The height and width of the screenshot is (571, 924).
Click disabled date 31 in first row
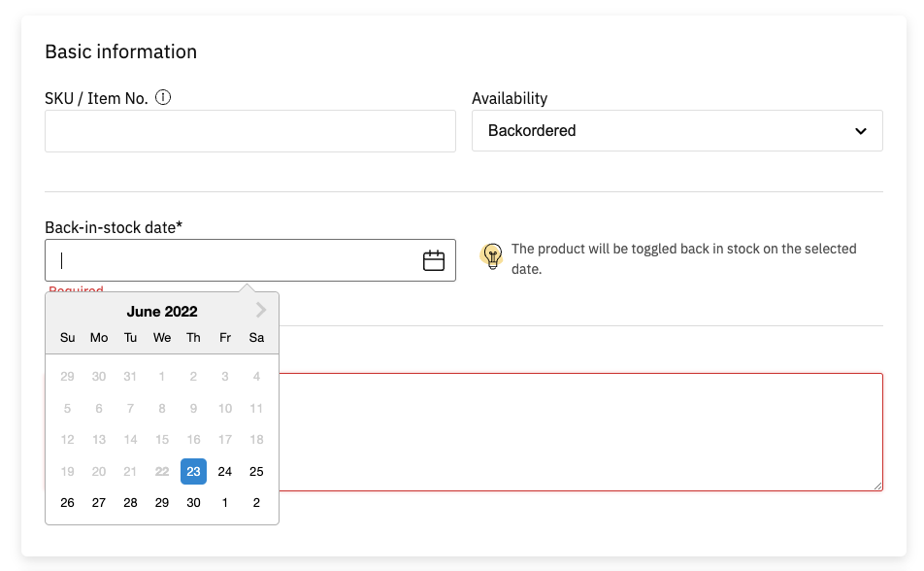point(130,377)
